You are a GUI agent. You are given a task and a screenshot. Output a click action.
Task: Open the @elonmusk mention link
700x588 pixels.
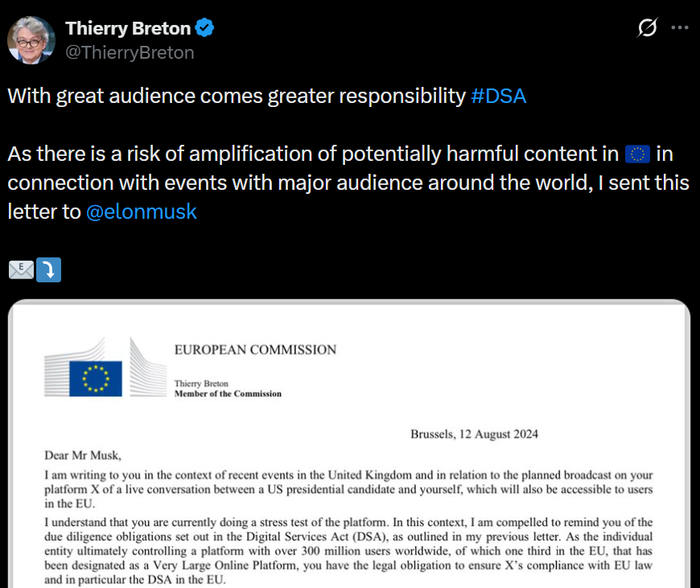click(141, 212)
